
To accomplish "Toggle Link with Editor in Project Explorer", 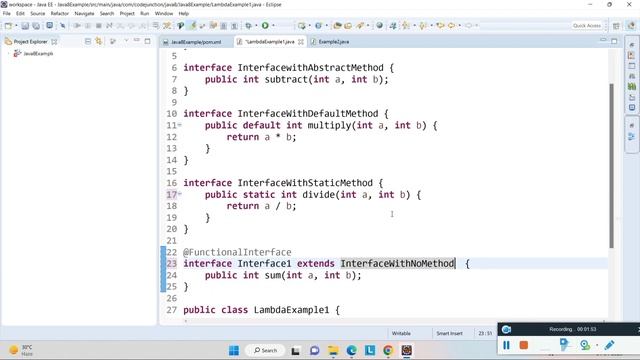I will coord(99,41).
